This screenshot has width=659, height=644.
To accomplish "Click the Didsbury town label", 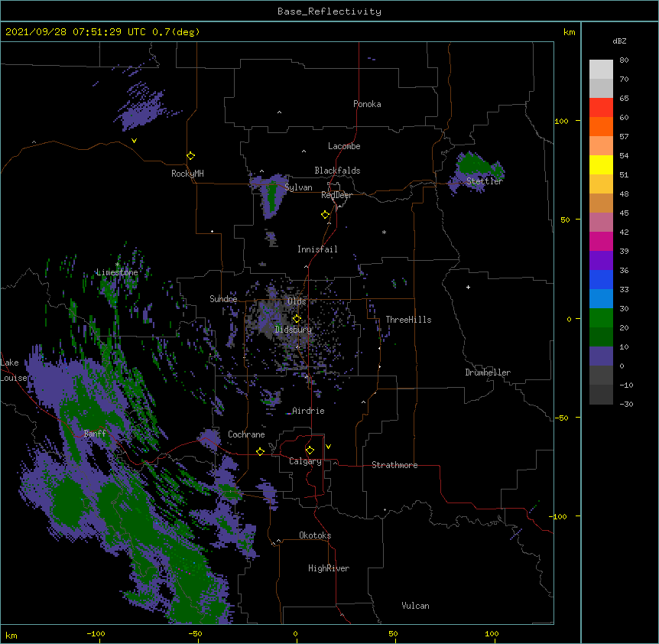I will coord(294,330).
